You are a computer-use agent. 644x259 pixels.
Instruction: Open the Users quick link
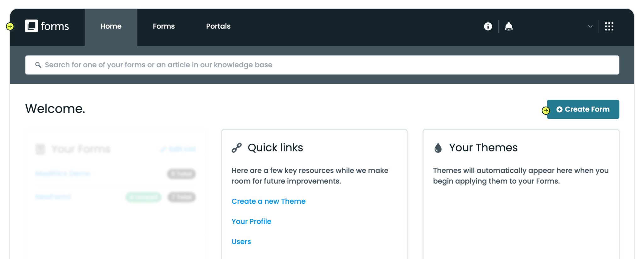[241, 242]
